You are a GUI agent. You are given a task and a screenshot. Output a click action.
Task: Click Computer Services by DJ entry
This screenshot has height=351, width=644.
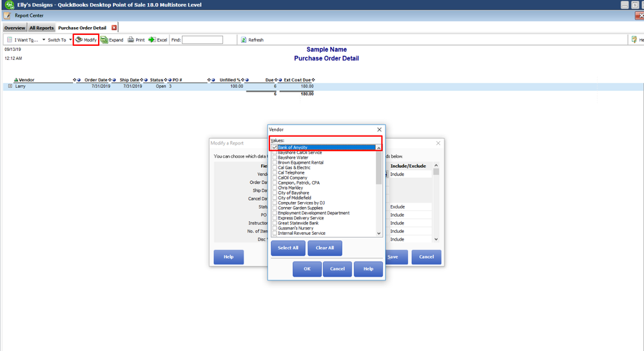(301, 203)
